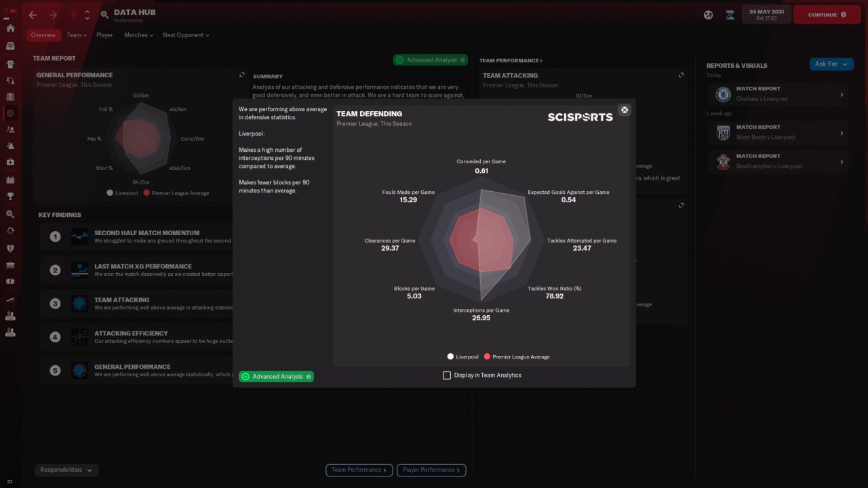Click the Tackles Won Ratio value 78.92
868x488 pixels.
pos(555,296)
